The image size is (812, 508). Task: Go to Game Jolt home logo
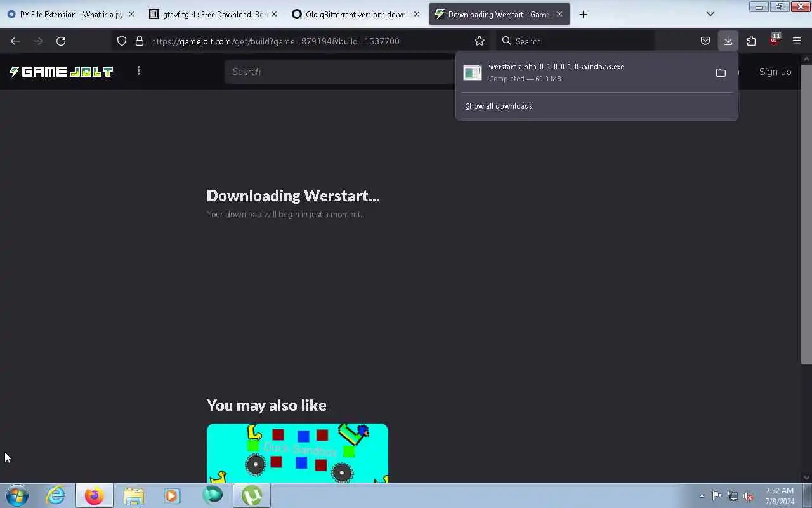61,72
